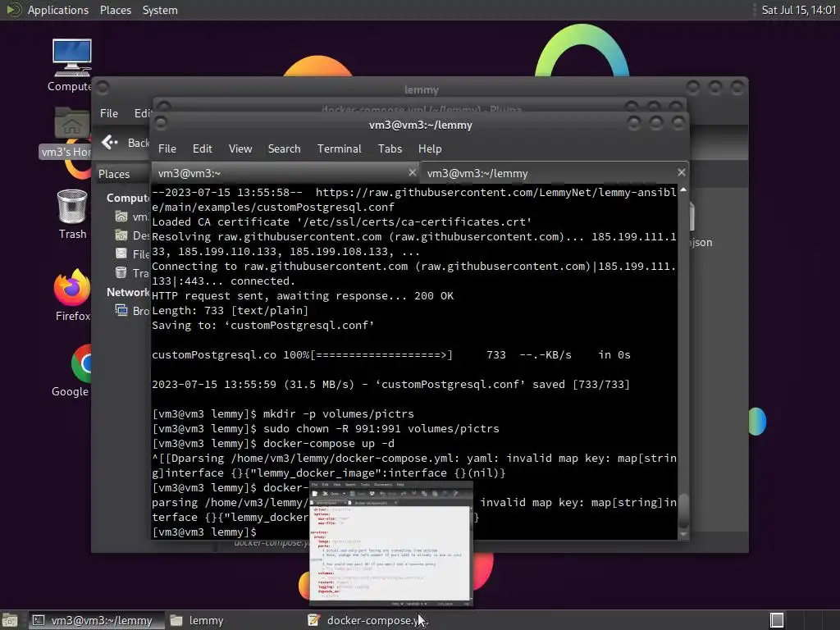The width and height of the screenshot is (840, 630).
Task: Switch to the vm3@vm3:~/lemmy terminal tab
Action: point(554,173)
